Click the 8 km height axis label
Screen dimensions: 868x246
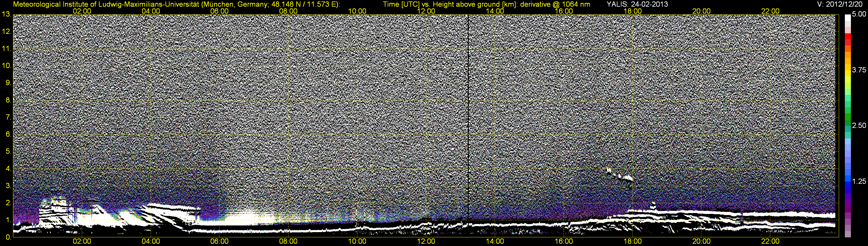[x=8, y=100]
